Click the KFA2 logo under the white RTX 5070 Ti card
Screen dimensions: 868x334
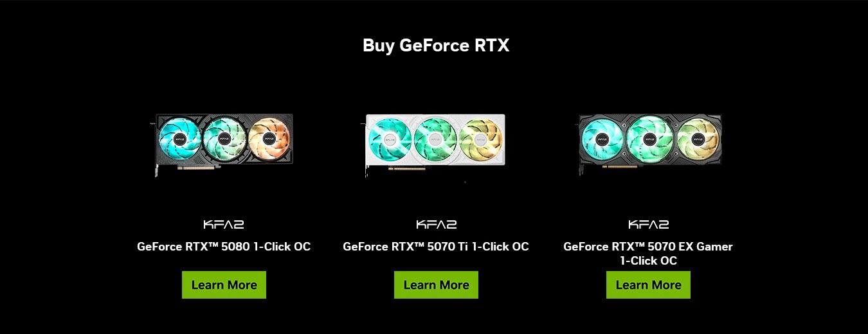(x=436, y=225)
